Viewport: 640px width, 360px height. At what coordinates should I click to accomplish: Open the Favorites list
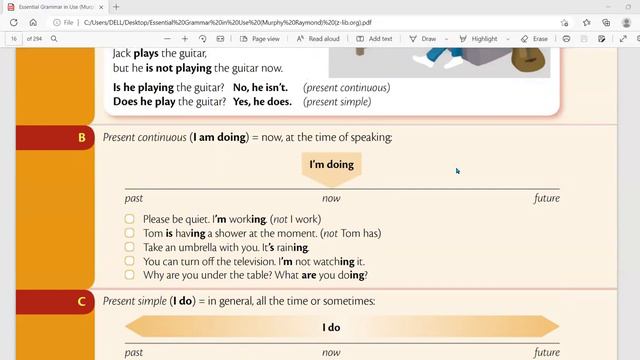587,22
